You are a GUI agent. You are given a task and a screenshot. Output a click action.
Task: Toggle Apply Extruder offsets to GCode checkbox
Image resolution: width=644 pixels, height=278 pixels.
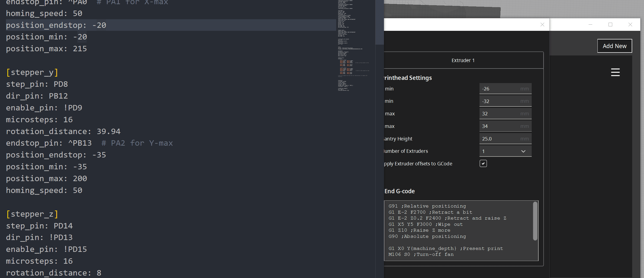(x=483, y=163)
